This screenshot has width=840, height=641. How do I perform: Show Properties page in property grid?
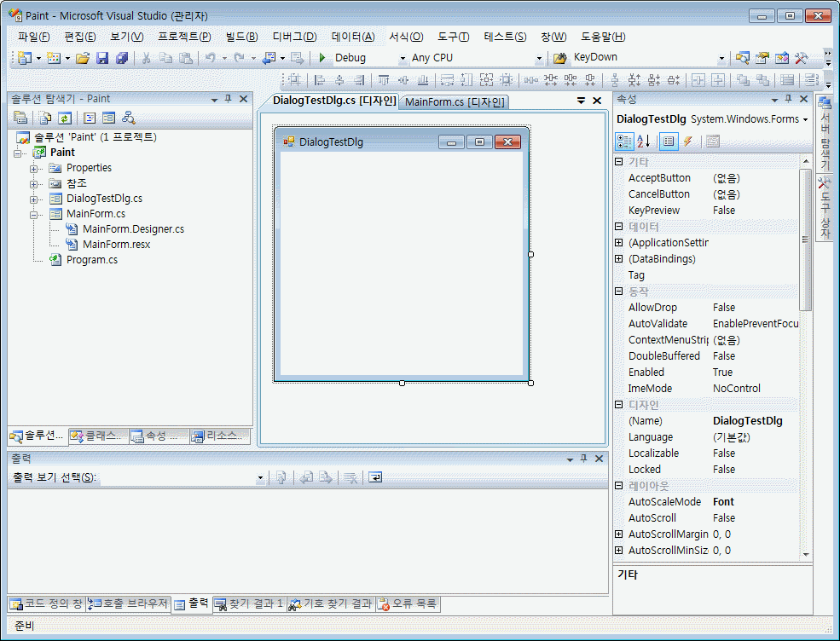click(x=668, y=141)
